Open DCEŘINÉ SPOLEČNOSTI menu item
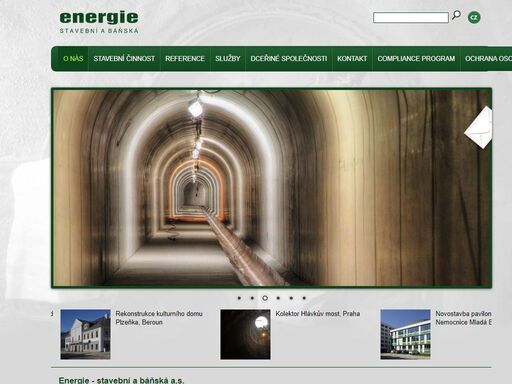The height and width of the screenshot is (384, 512). tap(289, 59)
